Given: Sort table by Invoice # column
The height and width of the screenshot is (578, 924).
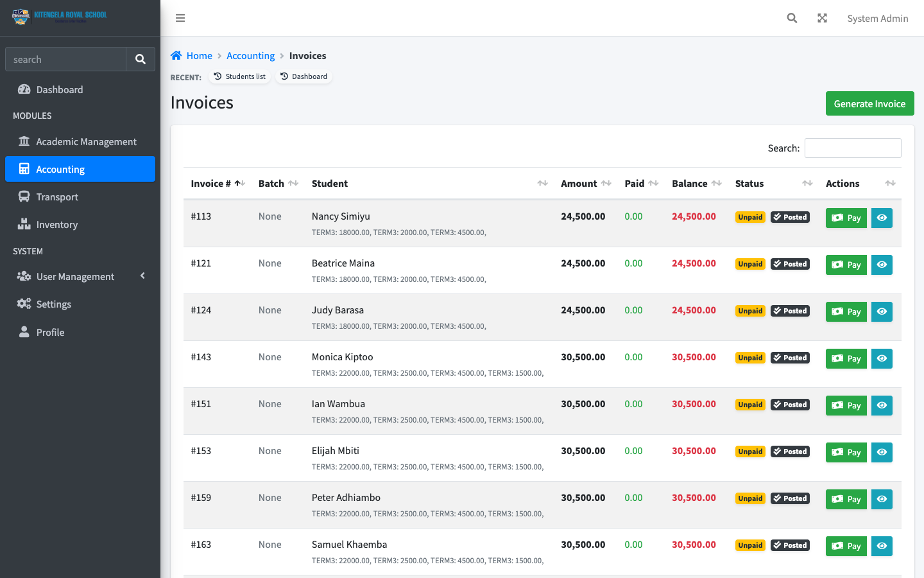Looking at the screenshot, I should [x=218, y=184].
